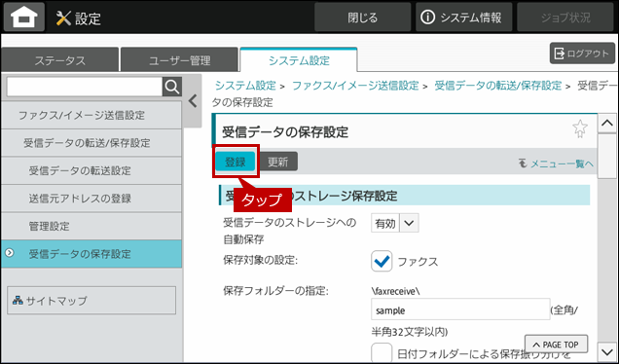This screenshot has width=619, height=364.
Task: Open the サイトマップ sitemap button
Action: (91, 301)
